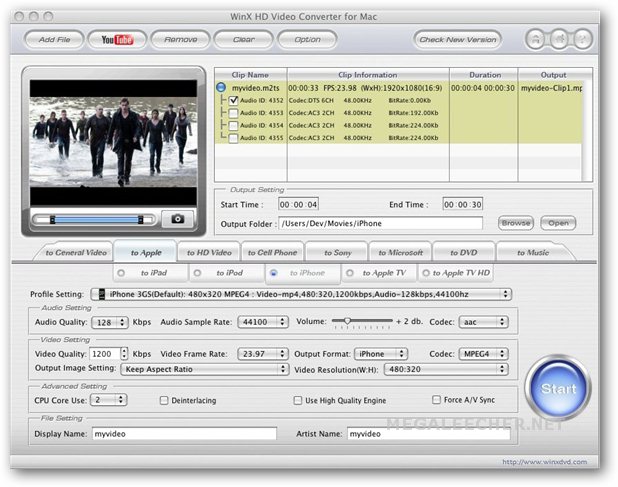This screenshot has height=487, width=618.
Task: Click the blue circle beside myvideo.m2ts
Action: [x=221, y=87]
